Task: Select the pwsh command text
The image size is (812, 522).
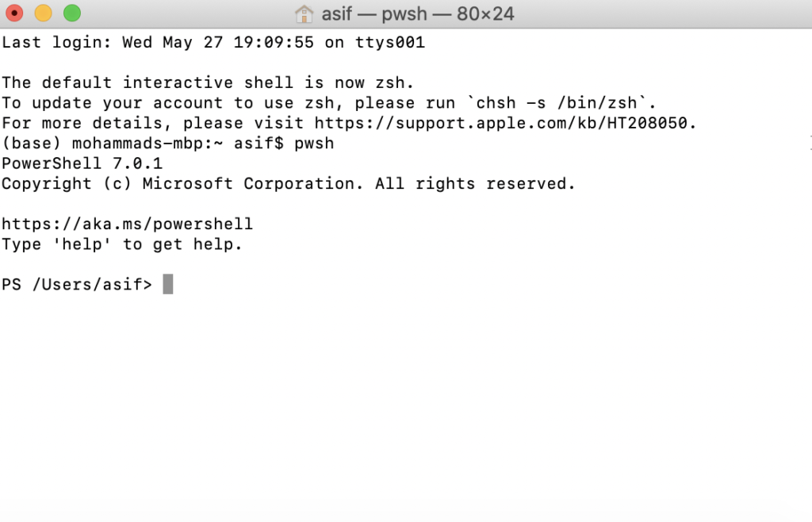Action: click(316, 143)
